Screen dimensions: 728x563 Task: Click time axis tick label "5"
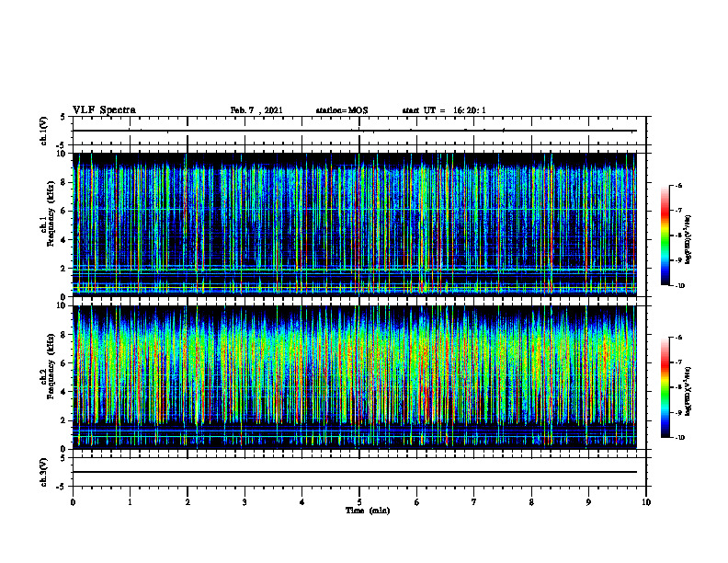click(359, 502)
